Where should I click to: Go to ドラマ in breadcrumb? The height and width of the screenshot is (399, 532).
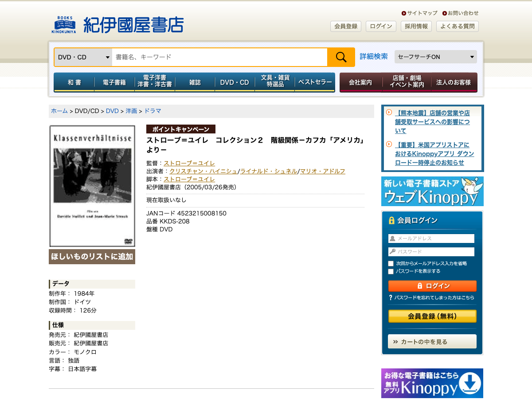(x=153, y=111)
